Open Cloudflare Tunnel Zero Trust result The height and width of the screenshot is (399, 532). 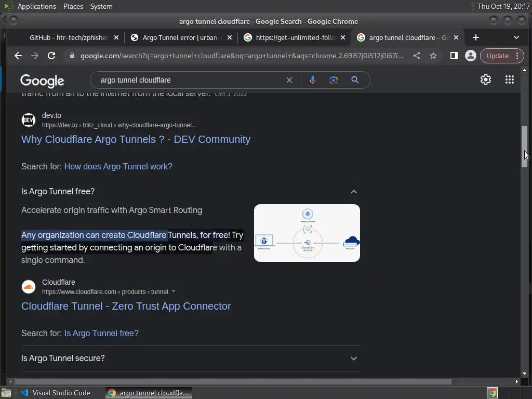click(126, 306)
